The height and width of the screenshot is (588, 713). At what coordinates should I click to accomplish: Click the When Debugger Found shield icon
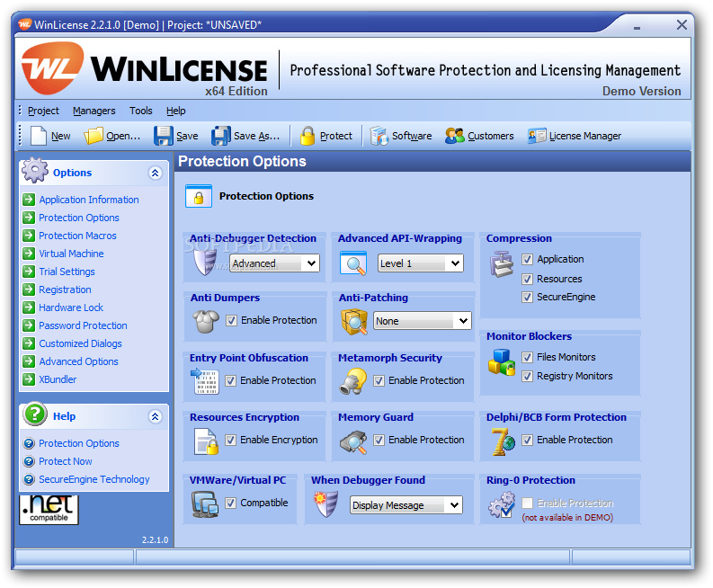(x=326, y=504)
